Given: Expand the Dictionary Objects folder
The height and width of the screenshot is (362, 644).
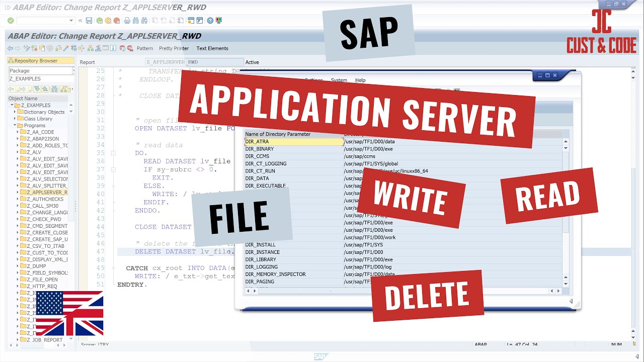Looking at the screenshot, I should point(15,112).
